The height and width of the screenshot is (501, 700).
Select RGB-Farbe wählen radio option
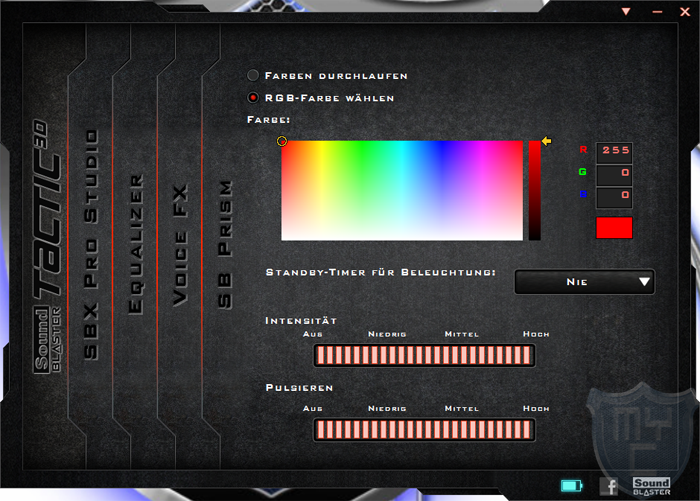253,97
